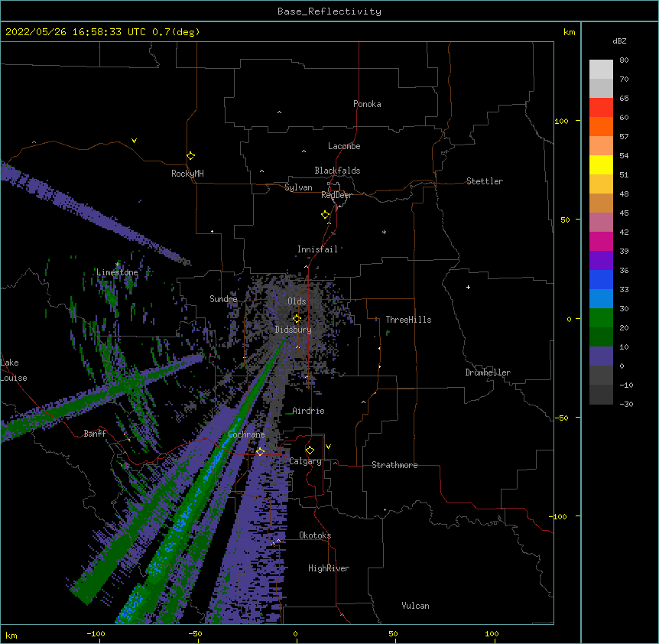Click the Okotoks label
The height and width of the screenshot is (644, 659).
(x=315, y=535)
